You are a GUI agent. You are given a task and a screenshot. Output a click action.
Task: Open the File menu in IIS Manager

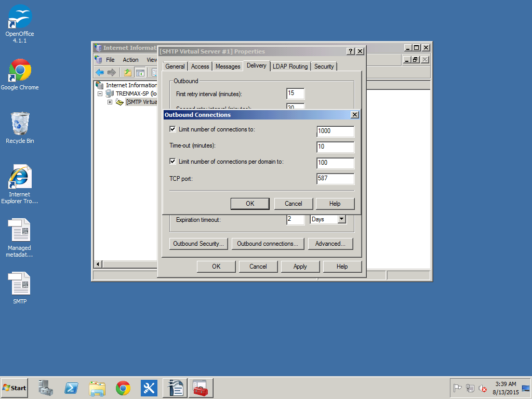110,60
